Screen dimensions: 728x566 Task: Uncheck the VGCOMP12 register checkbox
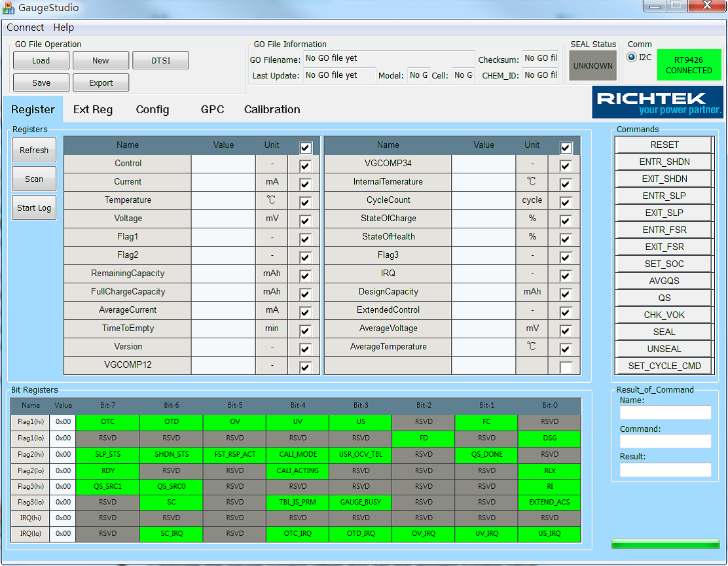pos(304,367)
